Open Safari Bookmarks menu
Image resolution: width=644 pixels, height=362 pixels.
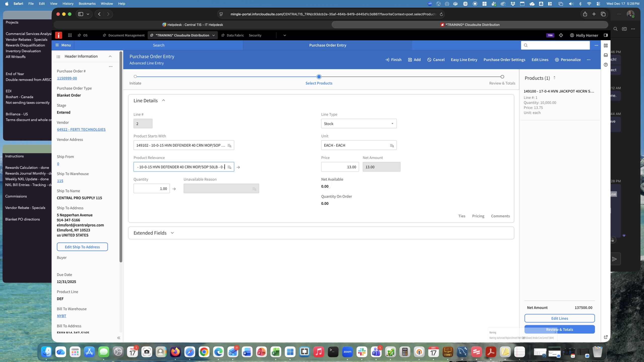click(x=87, y=4)
